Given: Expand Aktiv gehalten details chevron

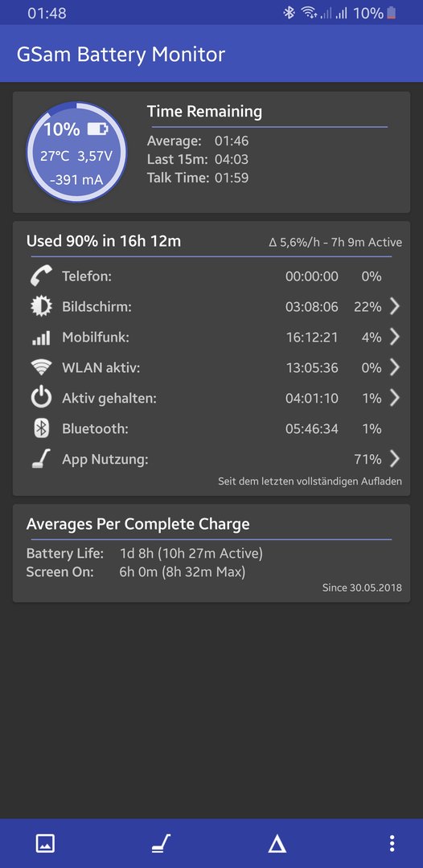Looking at the screenshot, I should 394,398.
